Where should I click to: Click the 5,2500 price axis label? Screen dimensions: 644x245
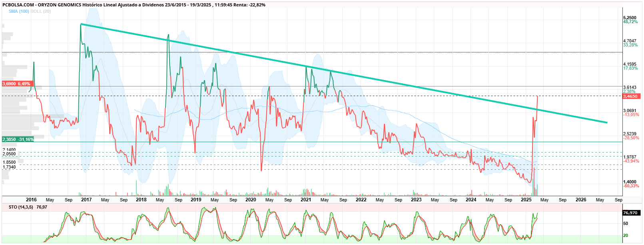tap(630, 18)
